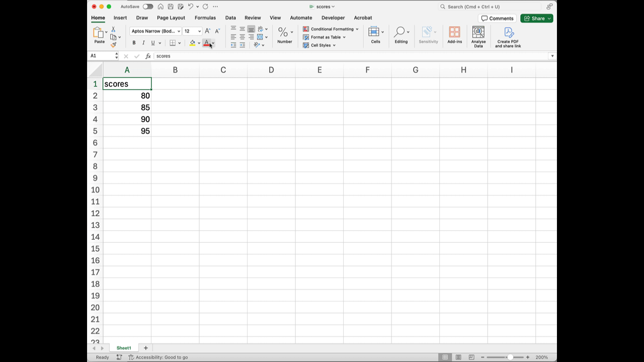Open the Add-ins icon
The image size is (644, 362).
tap(454, 33)
